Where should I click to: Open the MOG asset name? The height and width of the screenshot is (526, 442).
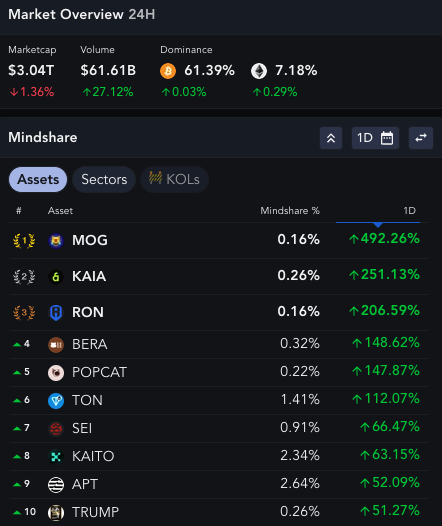90,240
